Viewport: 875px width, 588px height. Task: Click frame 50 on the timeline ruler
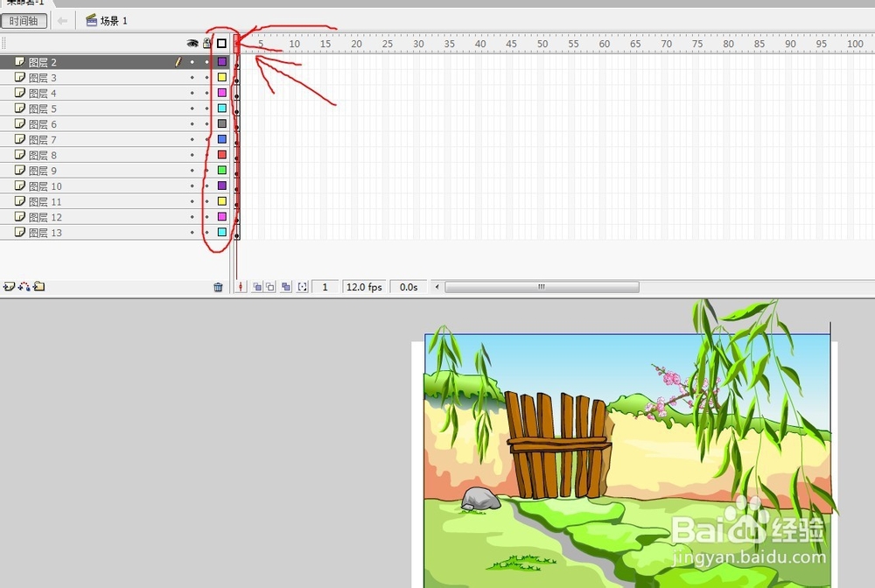[542, 44]
